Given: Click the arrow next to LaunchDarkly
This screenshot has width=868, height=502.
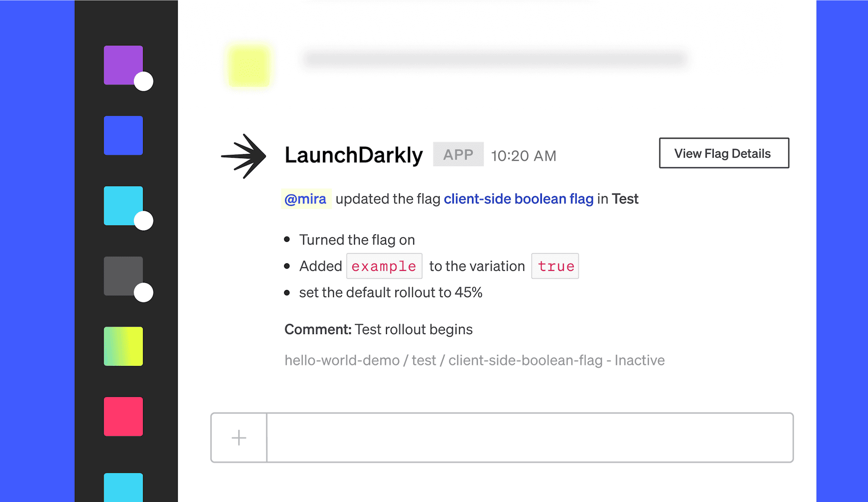Looking at the screenshot, I should pos(244,155).
